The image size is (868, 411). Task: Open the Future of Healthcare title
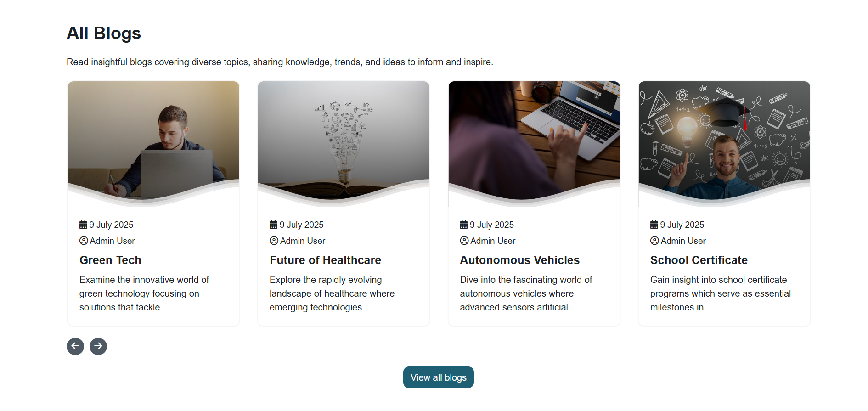coord(325,260)
